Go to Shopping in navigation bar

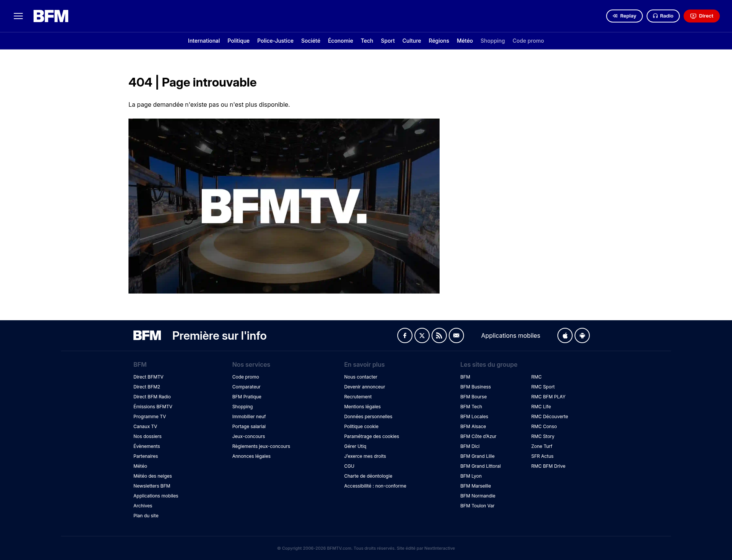[x=493, y=41]
